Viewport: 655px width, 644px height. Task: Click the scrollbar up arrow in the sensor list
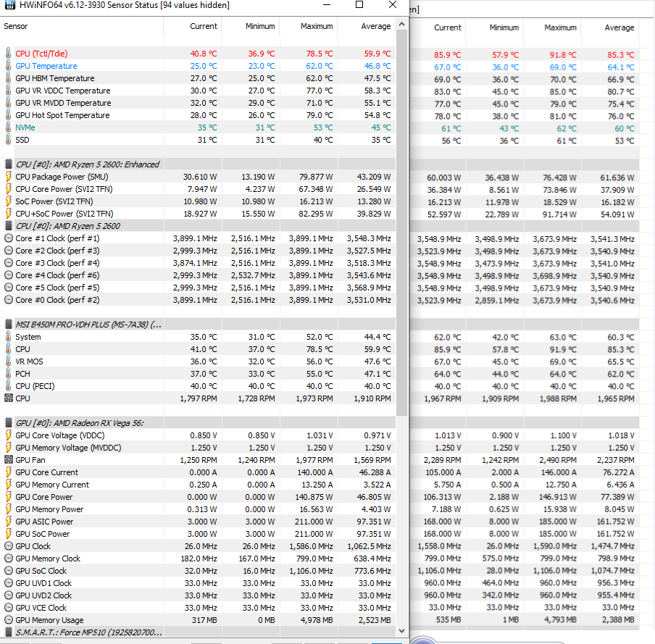[x=402, y=24]
